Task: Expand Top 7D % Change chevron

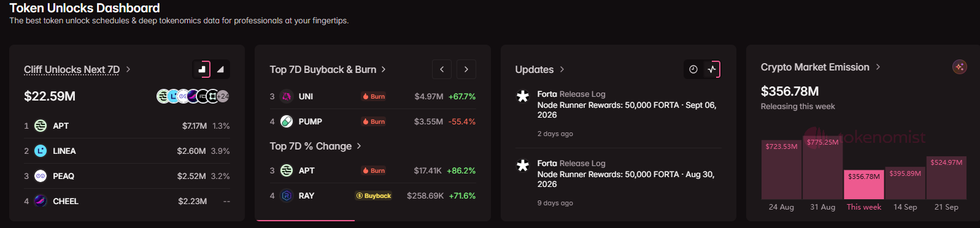Action: click(x=359, y=146)
